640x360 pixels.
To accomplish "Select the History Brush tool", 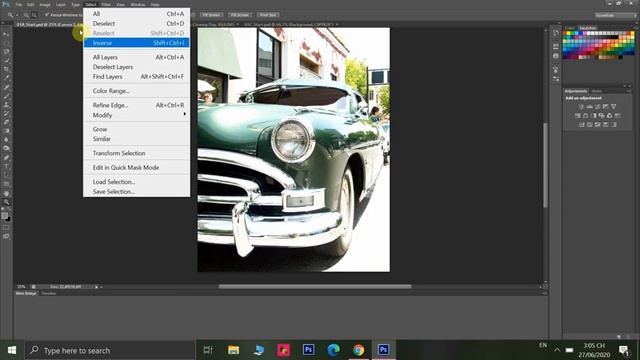I will pos(6,113).
